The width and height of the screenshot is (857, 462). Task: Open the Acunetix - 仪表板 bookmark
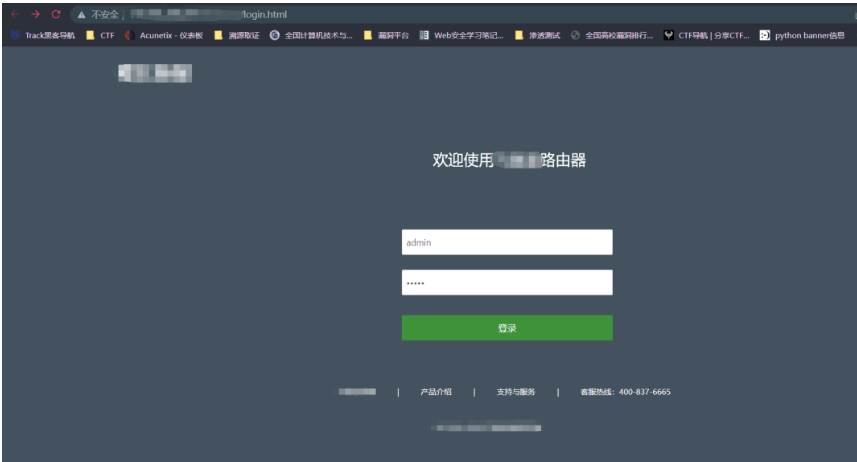tap(164, 36)
